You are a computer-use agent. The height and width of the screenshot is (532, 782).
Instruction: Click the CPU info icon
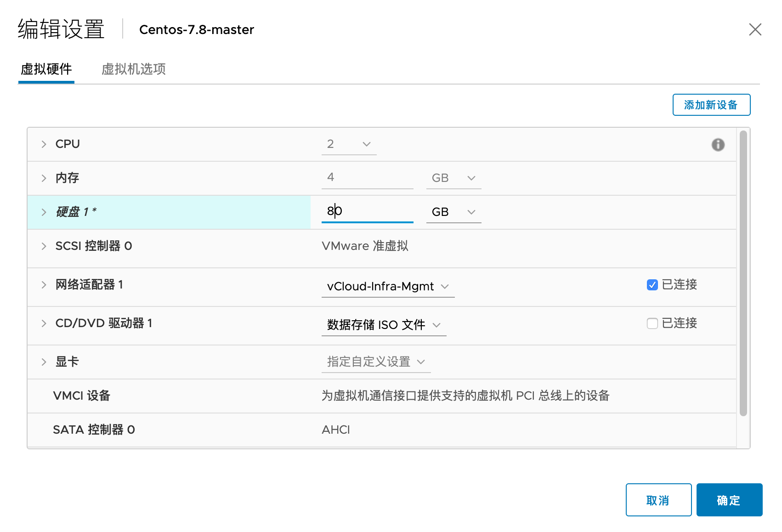[718, 144]
